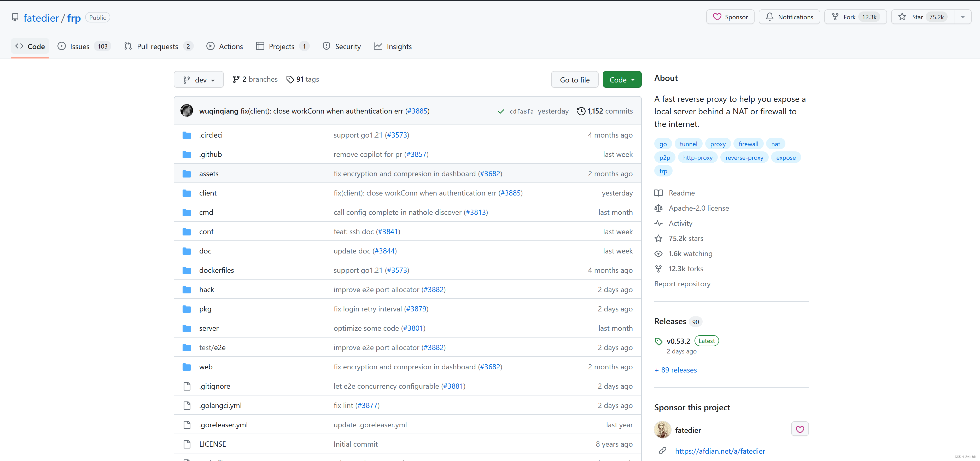The width and height of the screenshot is (980, 461).
Task: Switch to the Issues tab
Action: click(79, 46)
